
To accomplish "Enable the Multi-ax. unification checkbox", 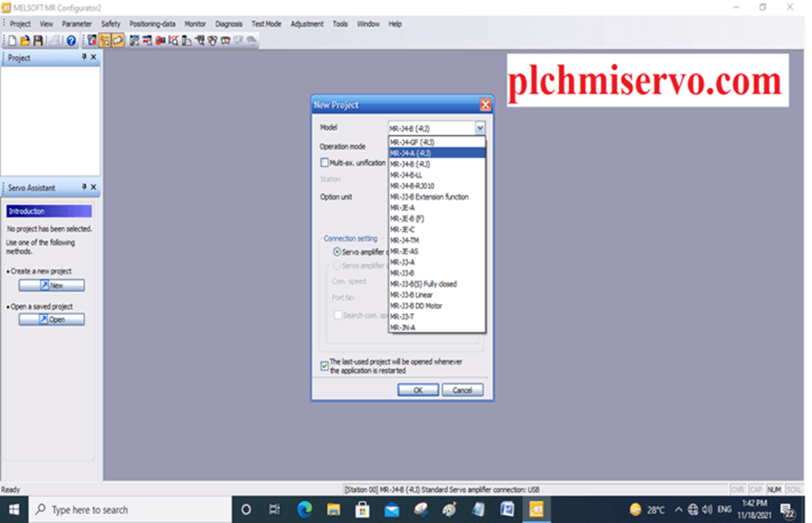I will 325,163.
